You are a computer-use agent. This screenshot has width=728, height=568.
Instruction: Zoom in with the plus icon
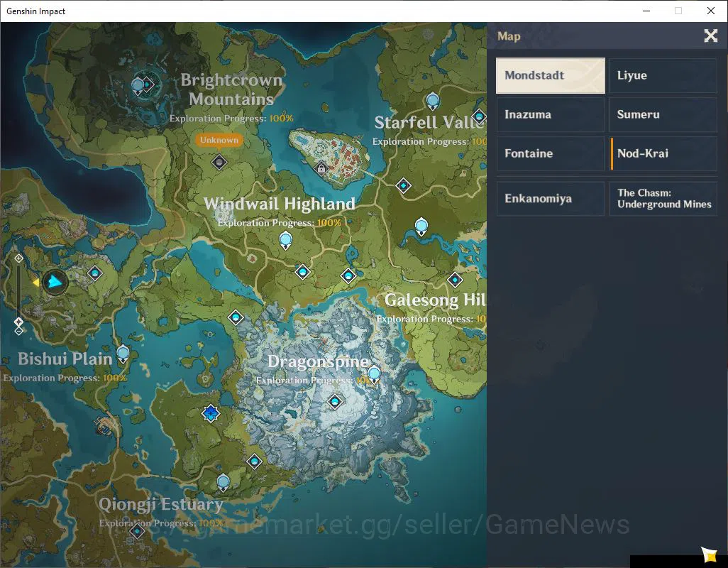[18, 258]
